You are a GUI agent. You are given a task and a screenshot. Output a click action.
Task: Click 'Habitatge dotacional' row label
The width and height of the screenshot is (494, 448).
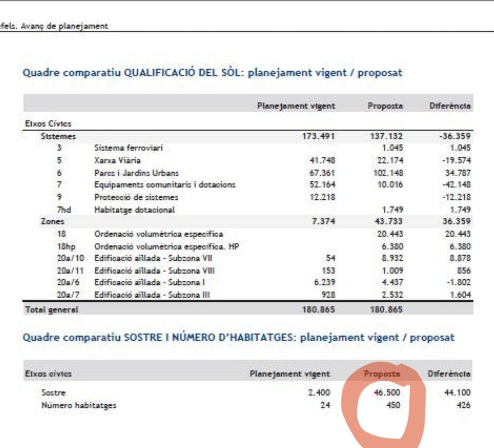click(134, 210)
